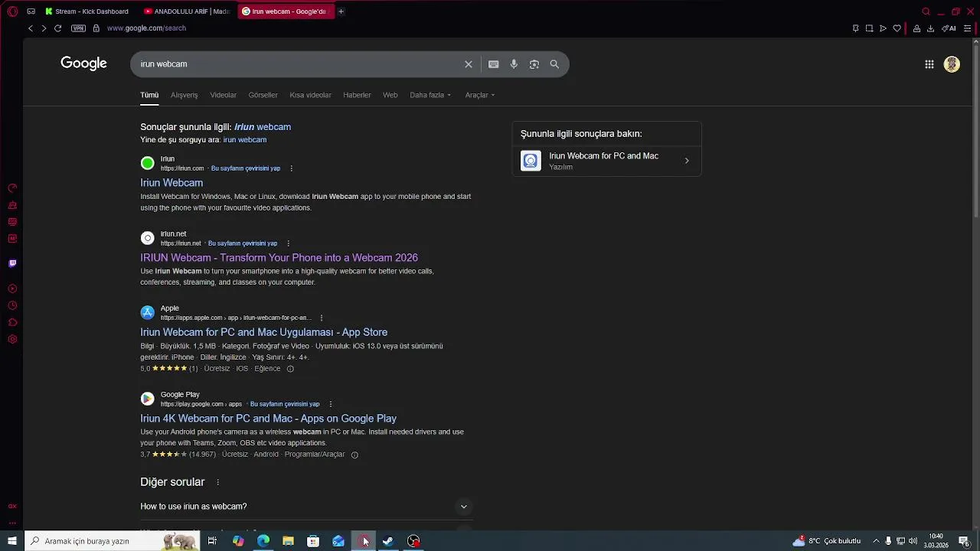The width and height of the screenshot is (980, 551).
Task: Open more options for Apple result
Action: 321,318
